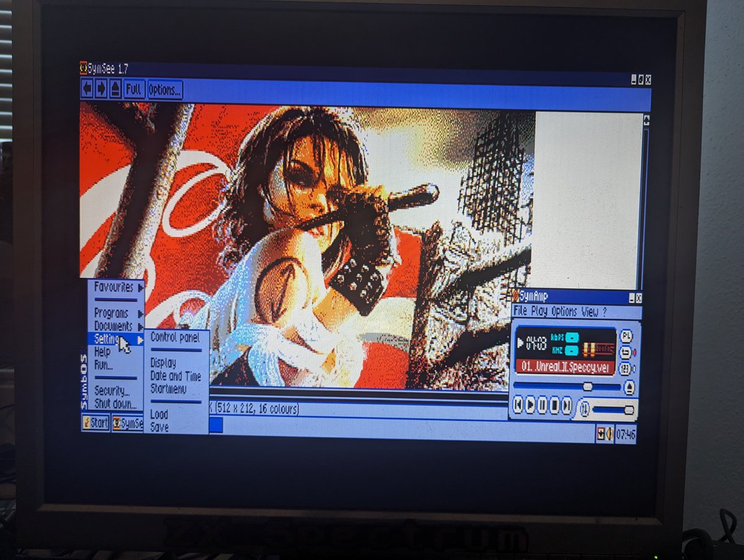
Task: Select SymSee taskbar button
Action: 128,424
